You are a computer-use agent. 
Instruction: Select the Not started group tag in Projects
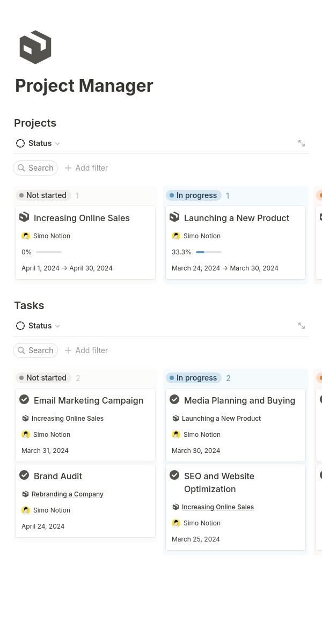(43, 195)
